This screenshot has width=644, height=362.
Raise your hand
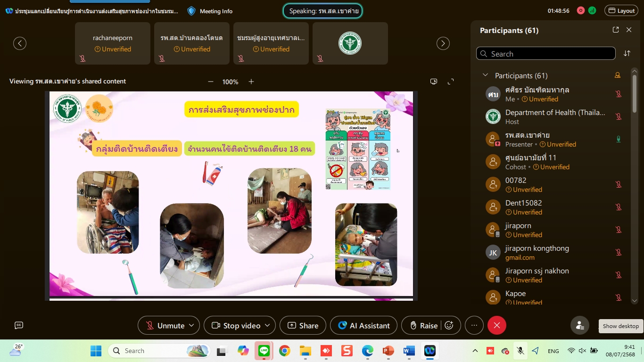tap(423, 325)
